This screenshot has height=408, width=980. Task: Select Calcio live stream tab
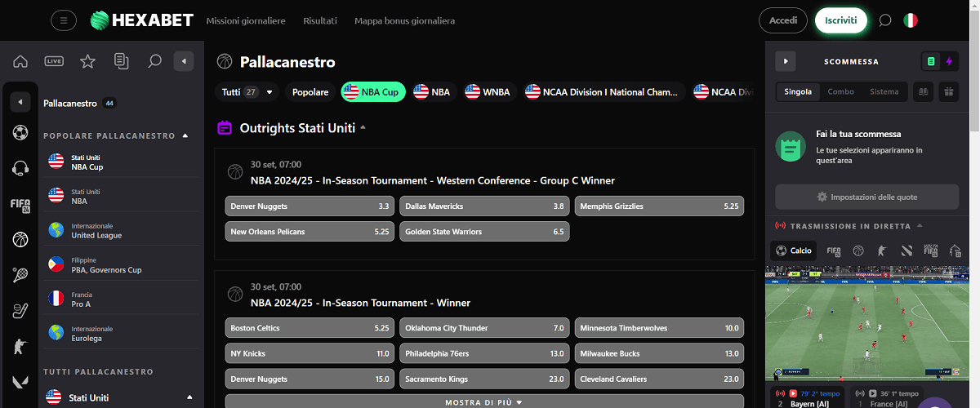pos(794,251)
